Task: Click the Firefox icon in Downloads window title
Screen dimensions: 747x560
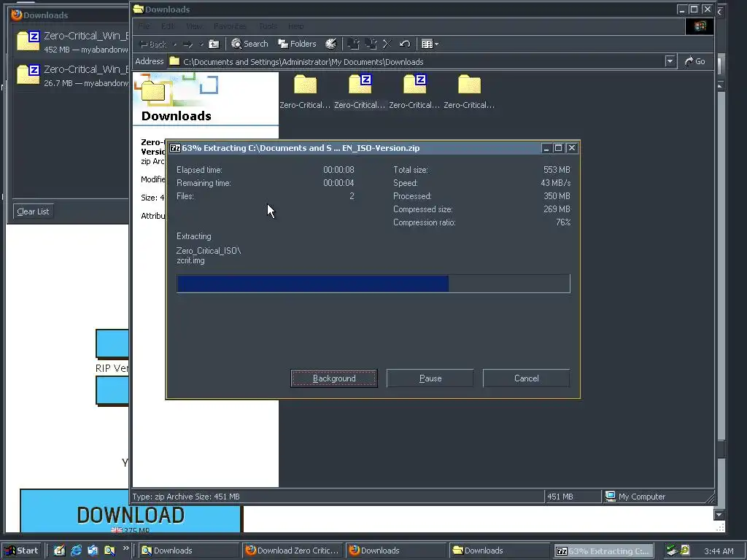Action: tap(17, 15)
